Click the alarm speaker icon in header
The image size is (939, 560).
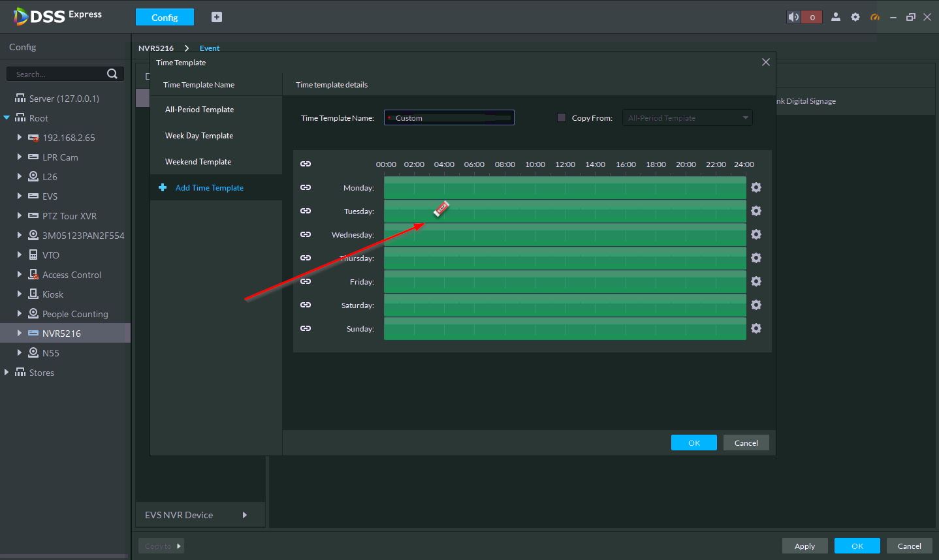[793, 17]
